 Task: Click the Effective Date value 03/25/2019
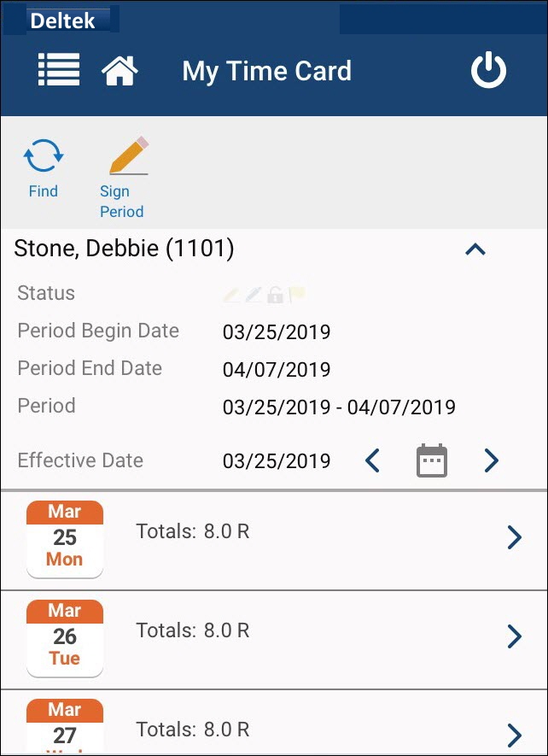[277, 461]
